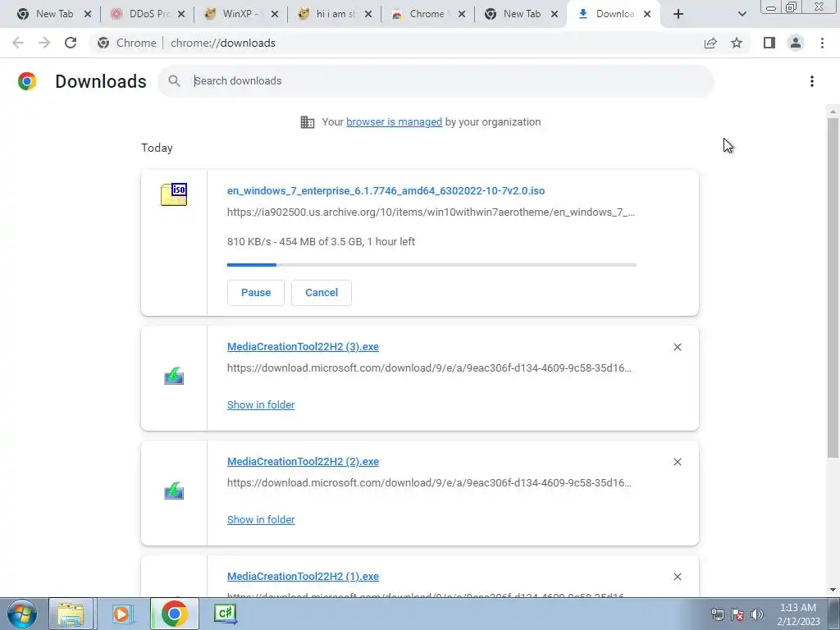Image resolution: width=840 pixels, height=630 pixels.
Task: Click the ISO download progress bar
Action: [431, 265]
